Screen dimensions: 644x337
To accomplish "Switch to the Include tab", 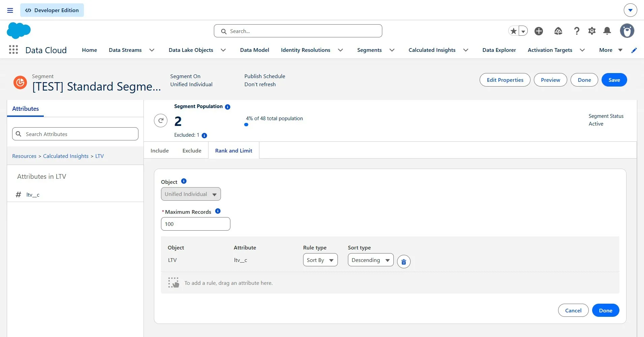I will (160, 150).
